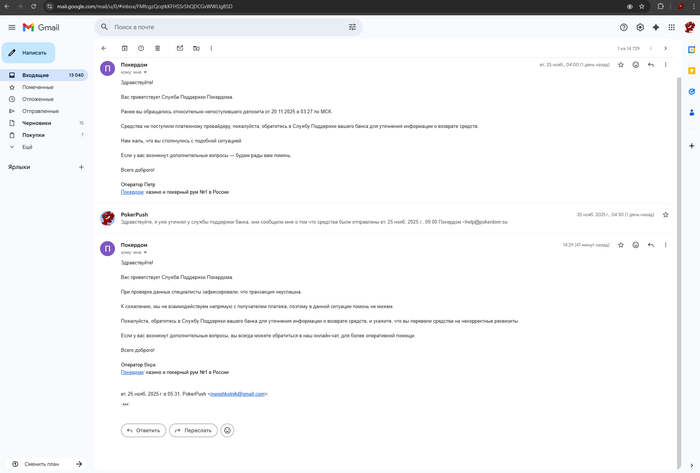
Task: Open the main menu hamburger icon
Action: pyautogui.click(x=12, y=28)
